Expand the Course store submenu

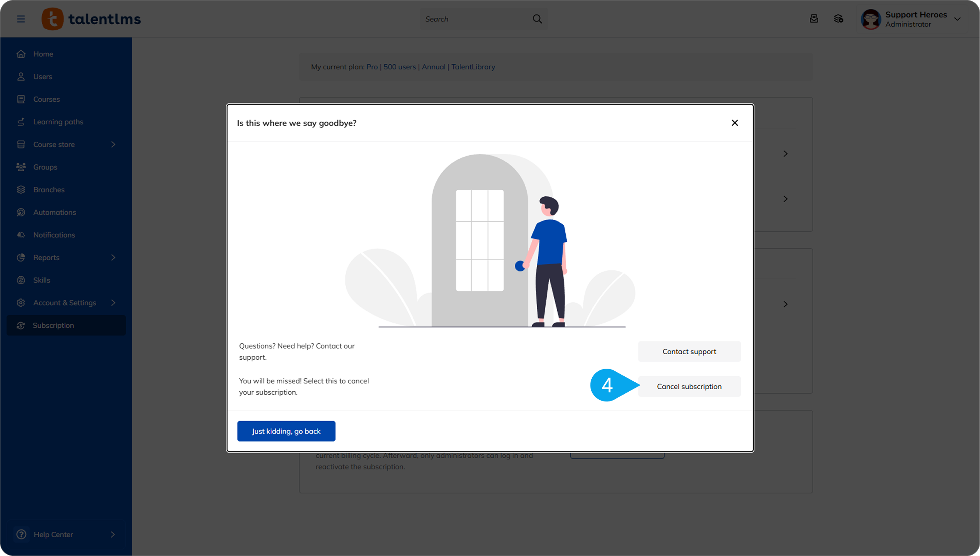tap(113, 144)
